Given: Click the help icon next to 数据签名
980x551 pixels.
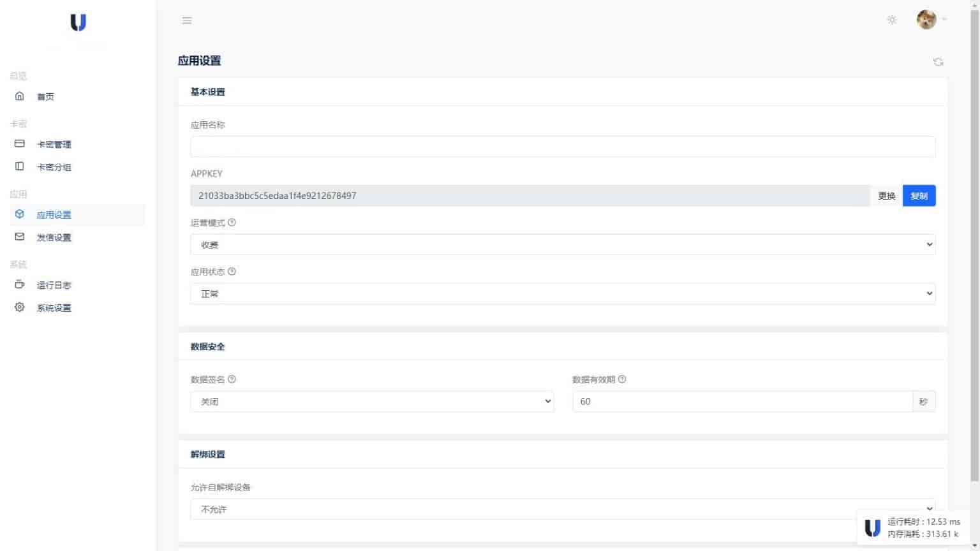Looking at the screenshot, I should coord(232,379).
